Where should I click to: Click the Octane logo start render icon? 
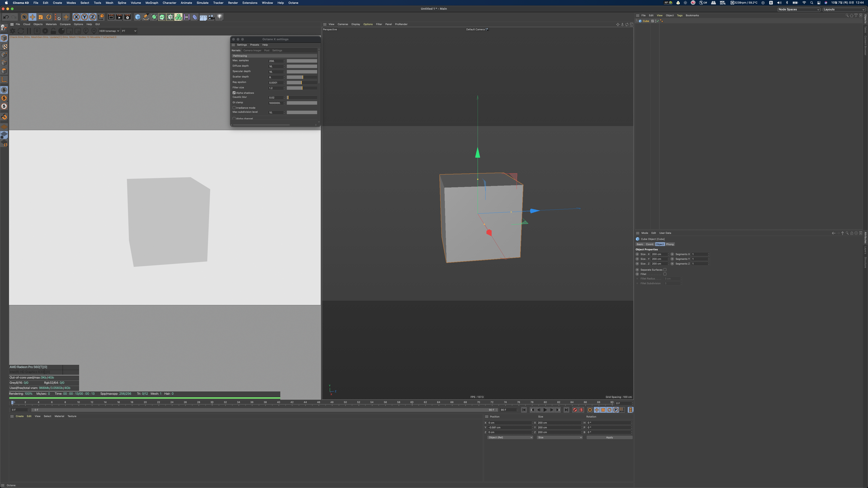12,31
